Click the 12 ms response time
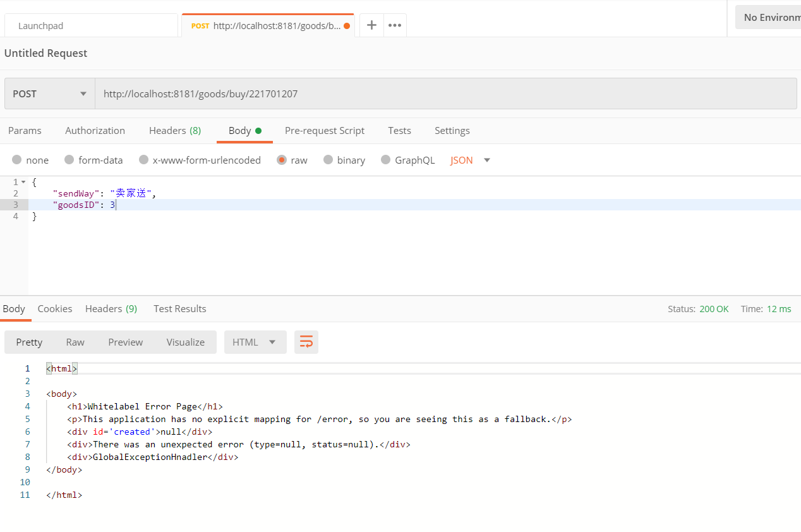 tap(779, 308)
